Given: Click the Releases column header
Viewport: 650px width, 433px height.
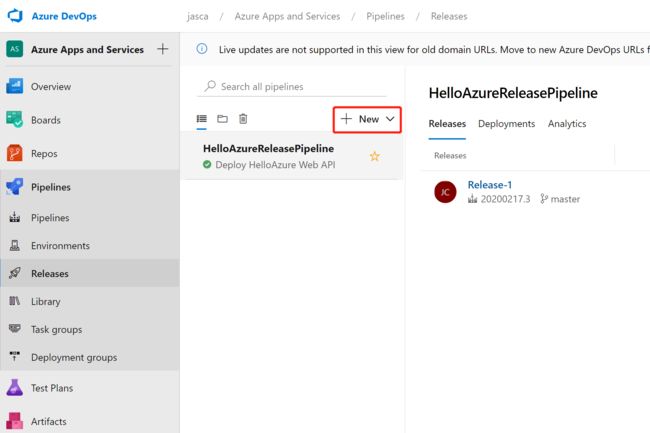Looking at the screenshot, I should (450, 155).
